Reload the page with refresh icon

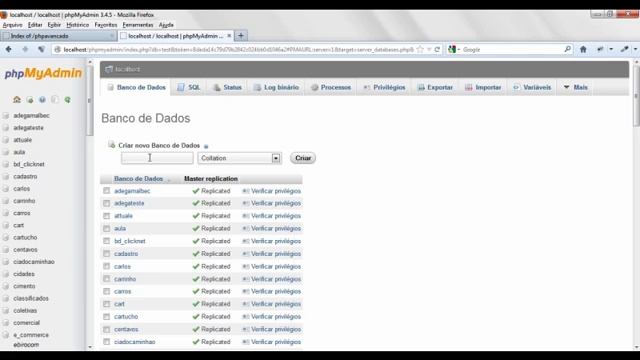(x=437, y=49)
